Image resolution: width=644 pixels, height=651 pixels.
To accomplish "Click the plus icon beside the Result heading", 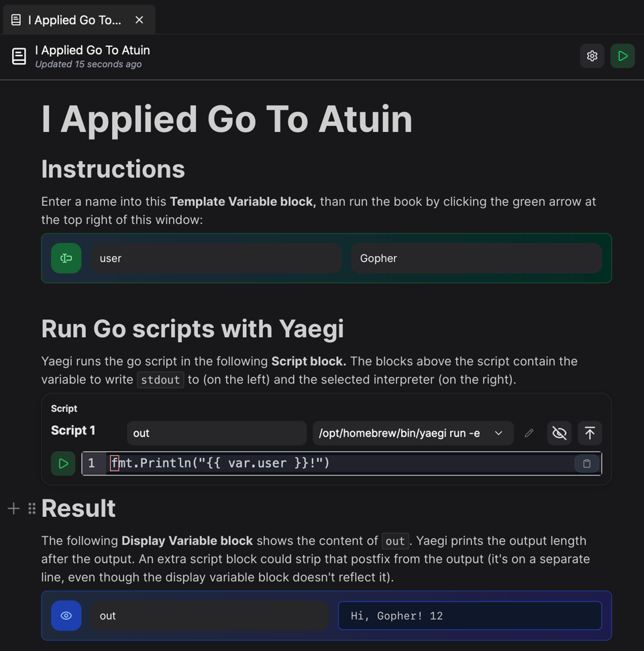I will (13, 508).
